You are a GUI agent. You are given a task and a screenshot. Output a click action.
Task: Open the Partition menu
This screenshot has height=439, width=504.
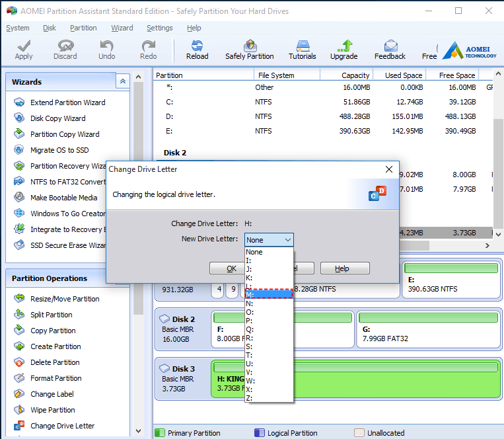[x=83, y=28]
